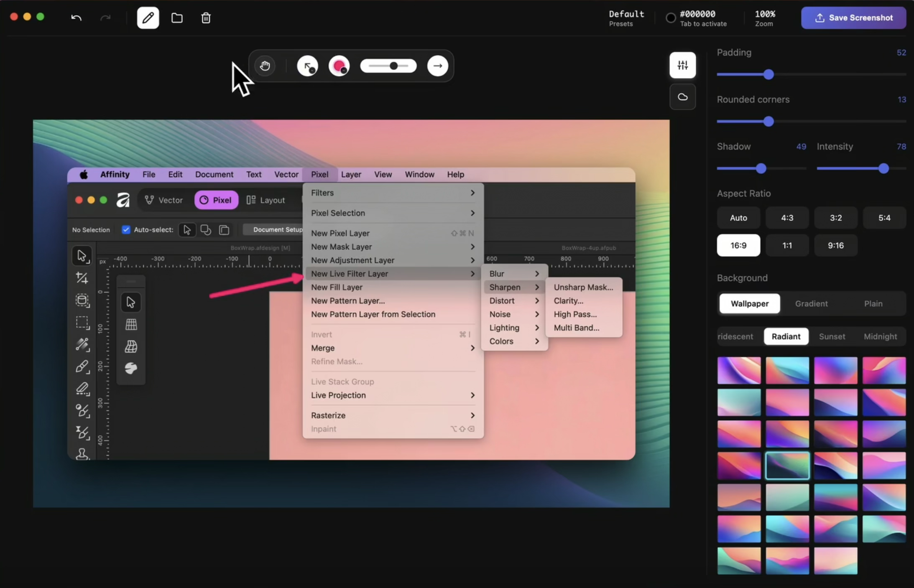
Task: Open the Default presets selector
Action: click(626, 18)
